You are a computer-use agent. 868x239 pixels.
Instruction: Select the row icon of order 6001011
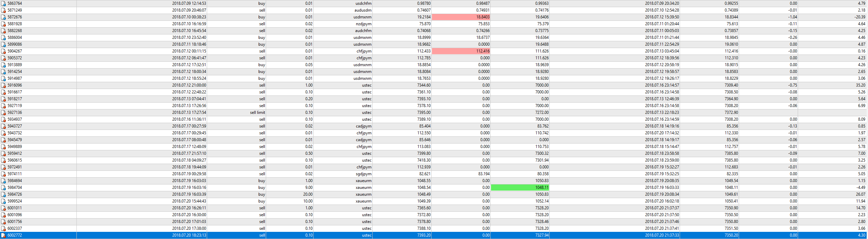tap(3, 208)
